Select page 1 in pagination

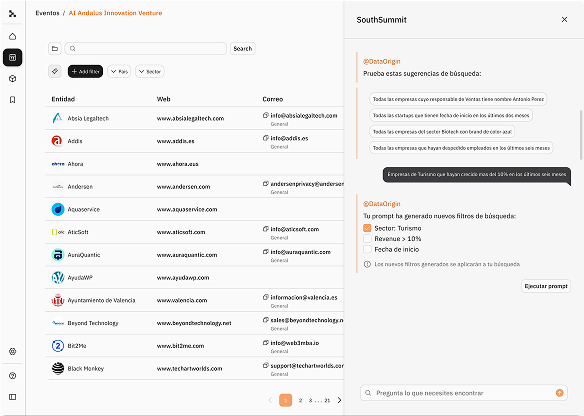286,400
